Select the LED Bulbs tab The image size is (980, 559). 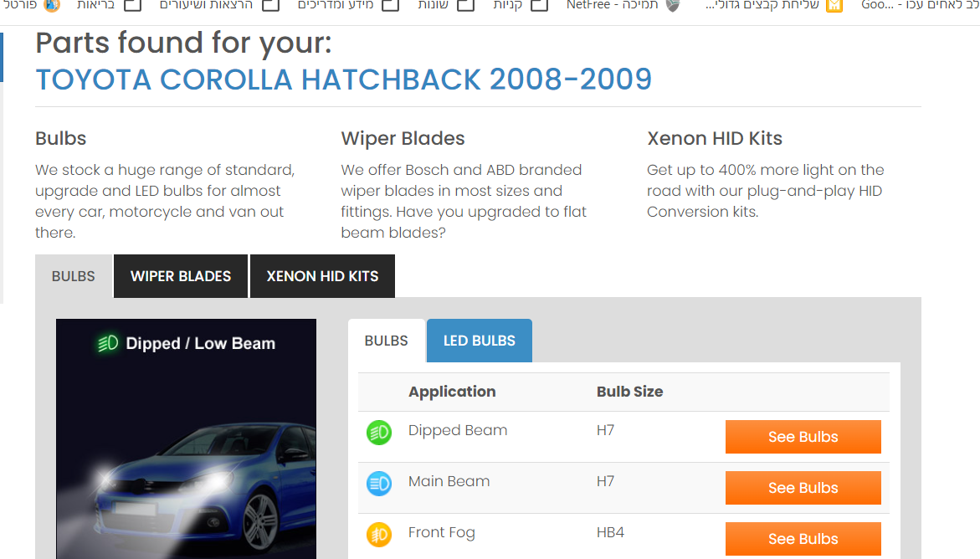pos(480,341)
